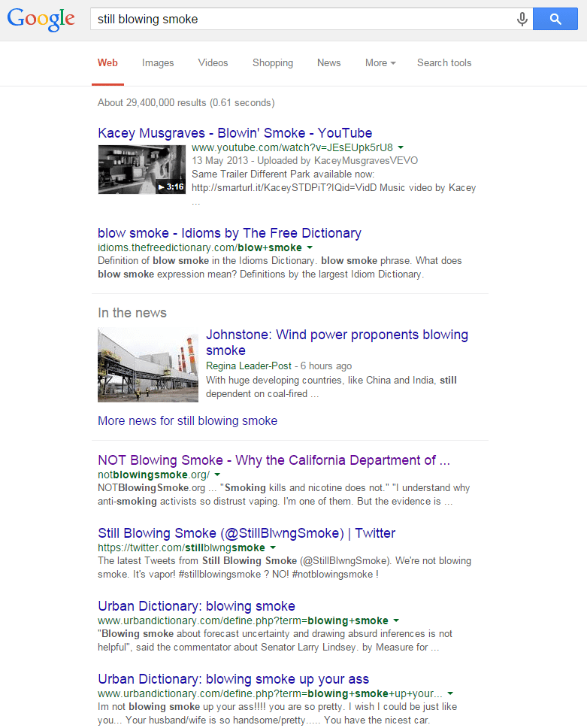
Task: Switch to the Videos tab
Action: click(x=213, y=62)
